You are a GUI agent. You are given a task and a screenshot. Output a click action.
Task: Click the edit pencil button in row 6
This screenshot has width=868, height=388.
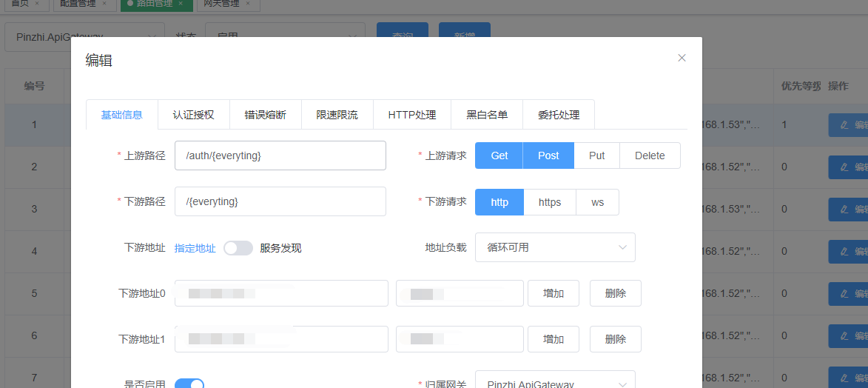click(848, 335)
